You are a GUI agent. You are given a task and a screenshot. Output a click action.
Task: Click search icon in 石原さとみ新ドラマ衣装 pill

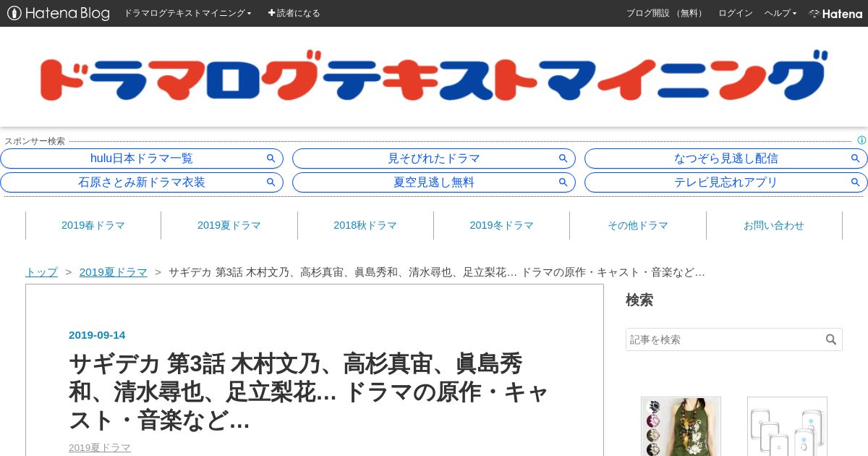coord(271,182)
